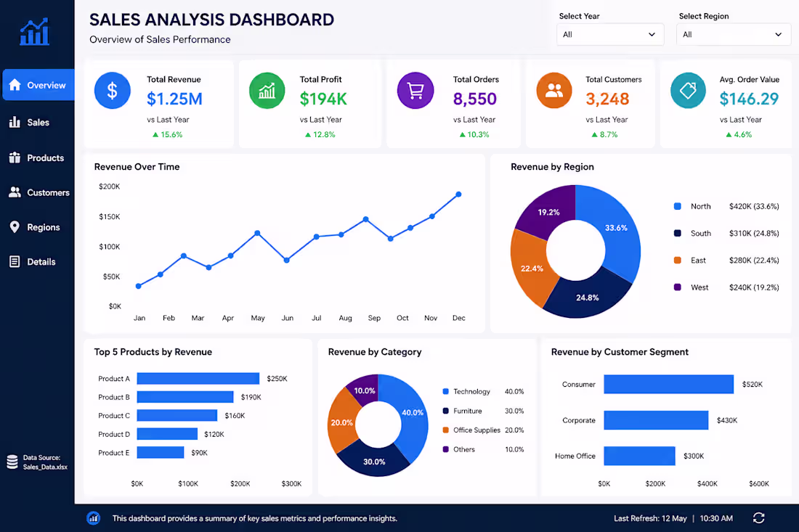
Task: Click the 19.2% slice of region donut
Action: (x=548, y=212)
